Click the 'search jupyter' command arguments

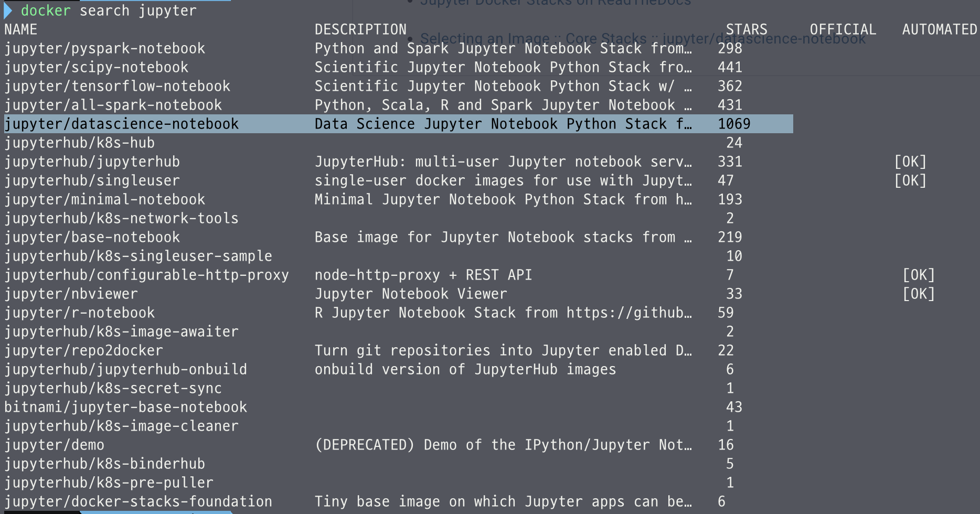coord(138,10)
